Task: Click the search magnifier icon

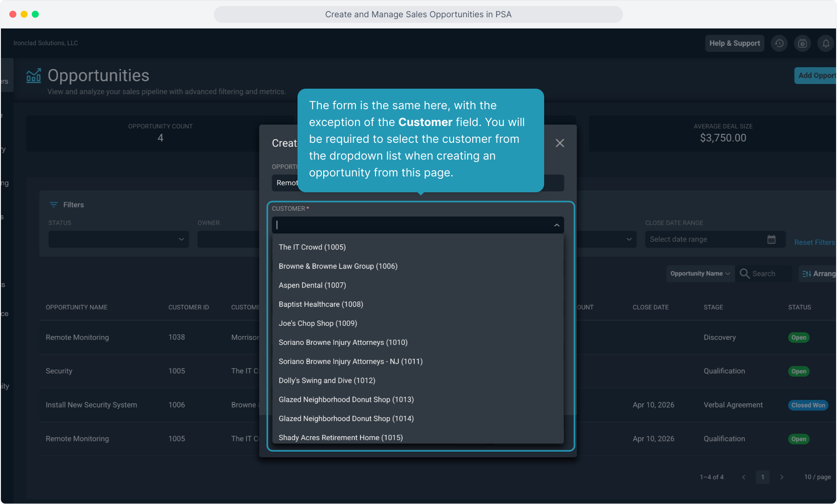Action: coord(745,273)
